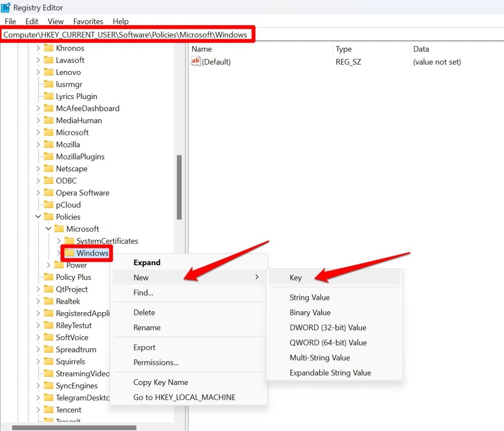Image resolution: width=504 pixels, height=431 pixels.
Task: Click the Tencent folder icon
Action: click(x=49, y=410)
